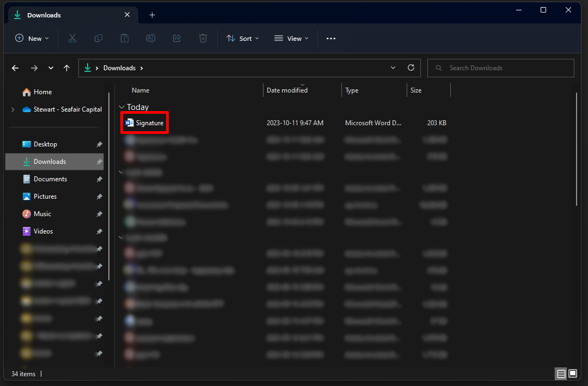Click the Delete trash can icon
Image resolution: width=588 pixels, height=386 pixels.
point(203,38)
